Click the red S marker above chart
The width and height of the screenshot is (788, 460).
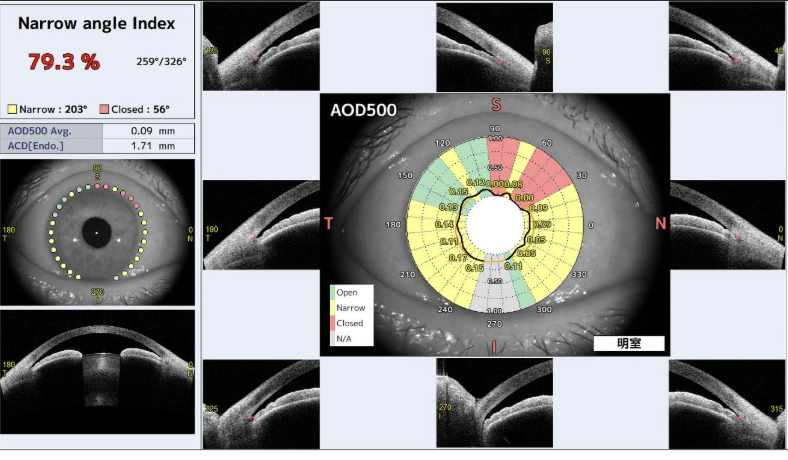pyautogui.click(x=494, y=104)
